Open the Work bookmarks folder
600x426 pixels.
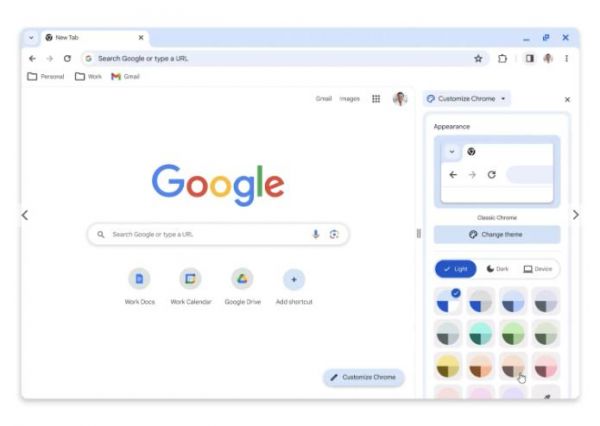pyautogui.click(x=88, y=77)
